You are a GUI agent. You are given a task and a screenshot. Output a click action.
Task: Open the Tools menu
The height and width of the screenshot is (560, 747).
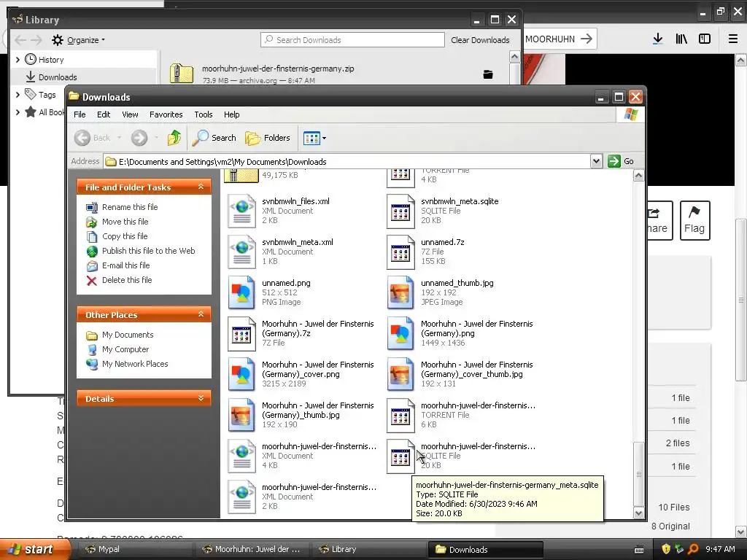point(203,114)
